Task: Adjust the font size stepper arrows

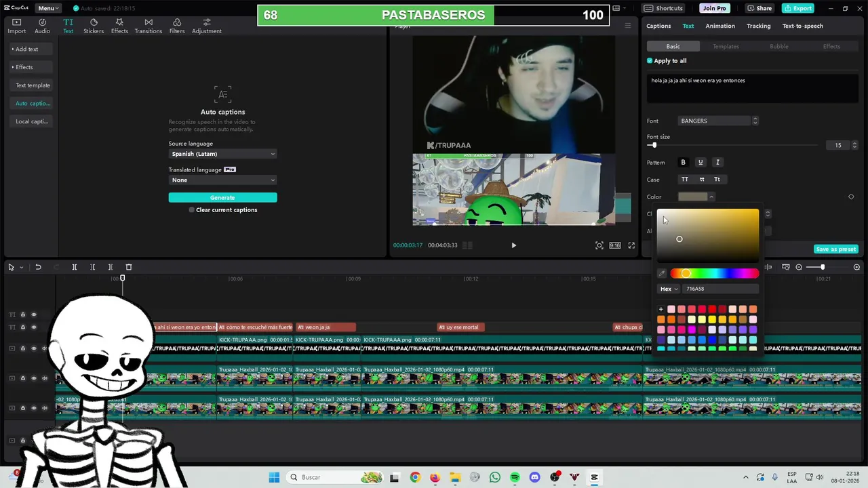Action: point(854,145)
